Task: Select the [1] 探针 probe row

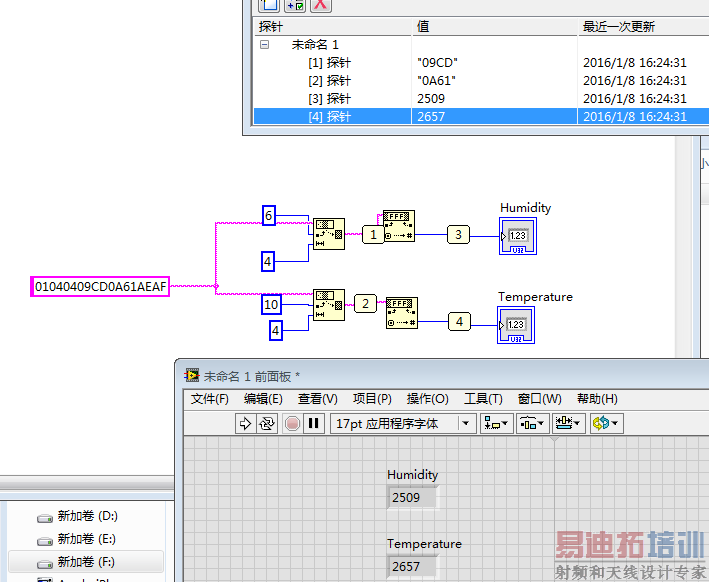Action: tap(481, 62)
